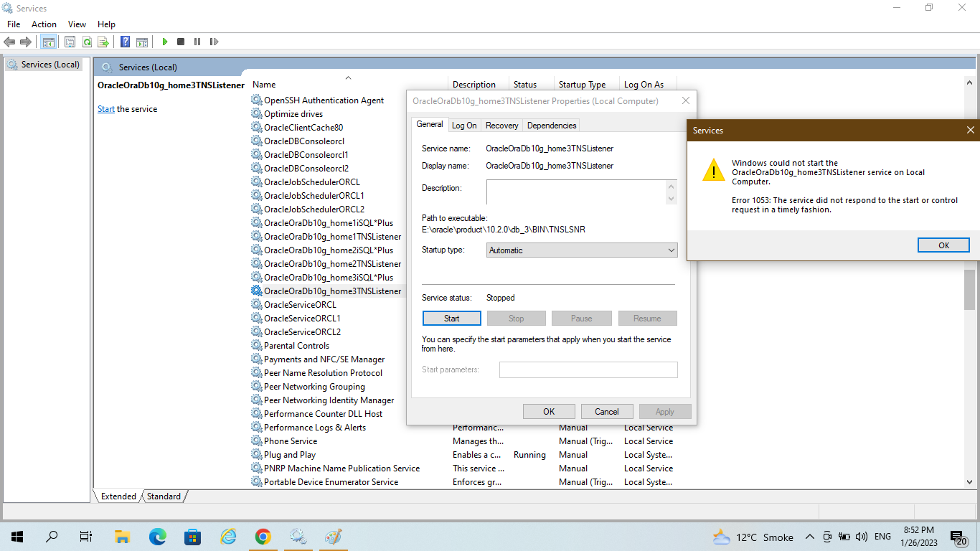Screen dimensions: 980x551
Task: Switch to the Recovery tab
Action: tap(502, 126)
